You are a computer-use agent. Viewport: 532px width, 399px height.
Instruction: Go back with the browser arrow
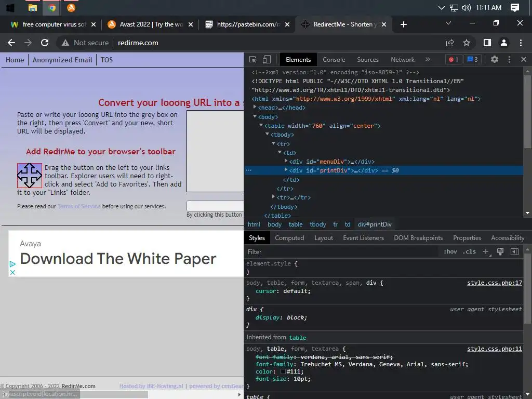[x=11, y=43]
